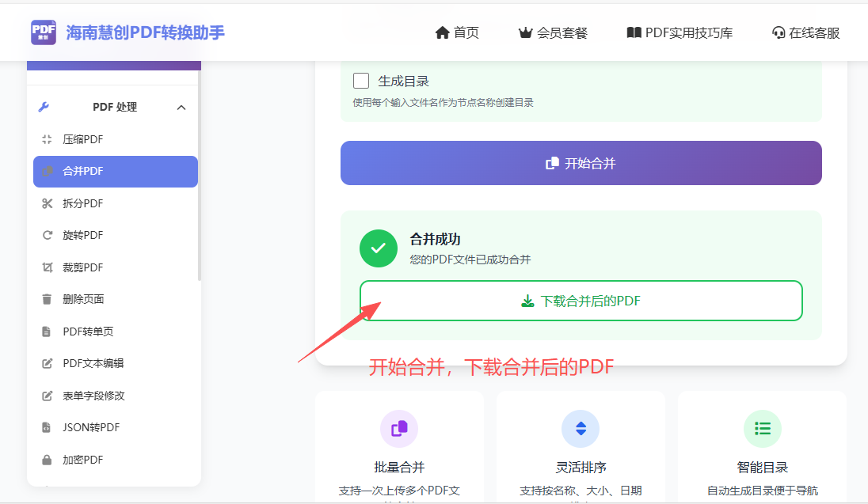Viewport: 868px width, 504px height.
Task: Click the purple 批量合并 feature icon
Action: point(399,429)
